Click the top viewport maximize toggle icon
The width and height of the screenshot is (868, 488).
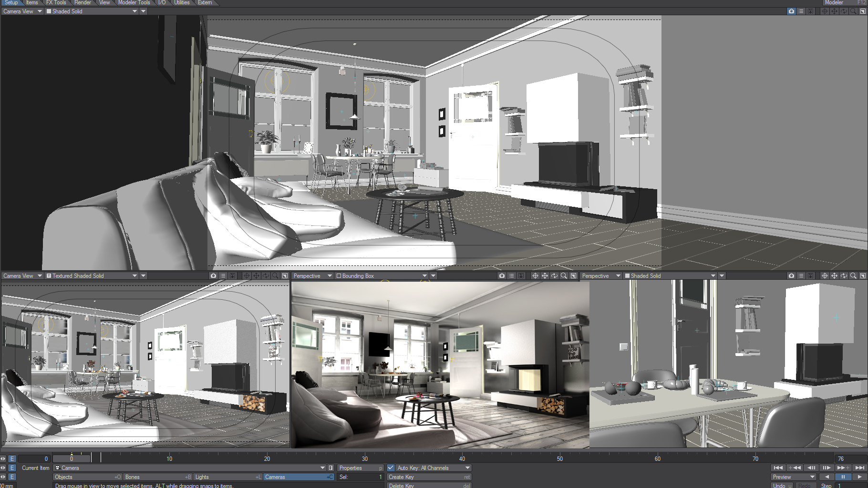[x=863, y=11]
